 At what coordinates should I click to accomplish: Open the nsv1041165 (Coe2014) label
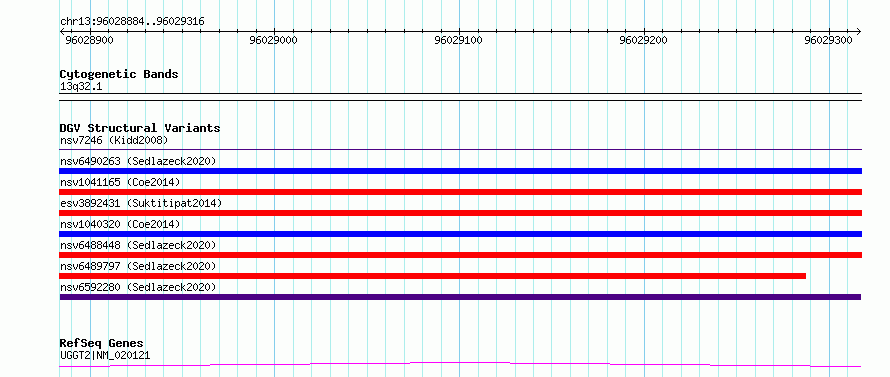120,182
